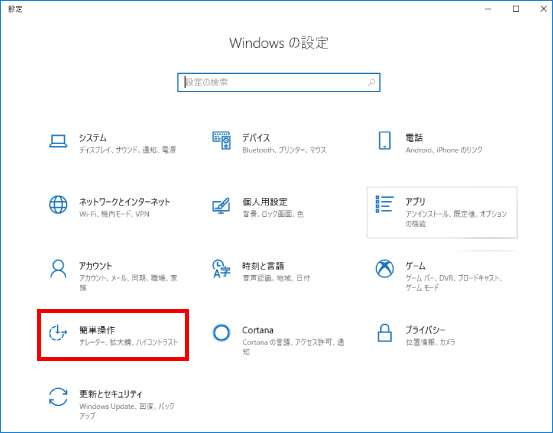The height and width of the screenshot is (433, 553).
Task: Click 'ナレーター、拡大鏡、ハイコントラスト' description
Action: coord(129,342)
